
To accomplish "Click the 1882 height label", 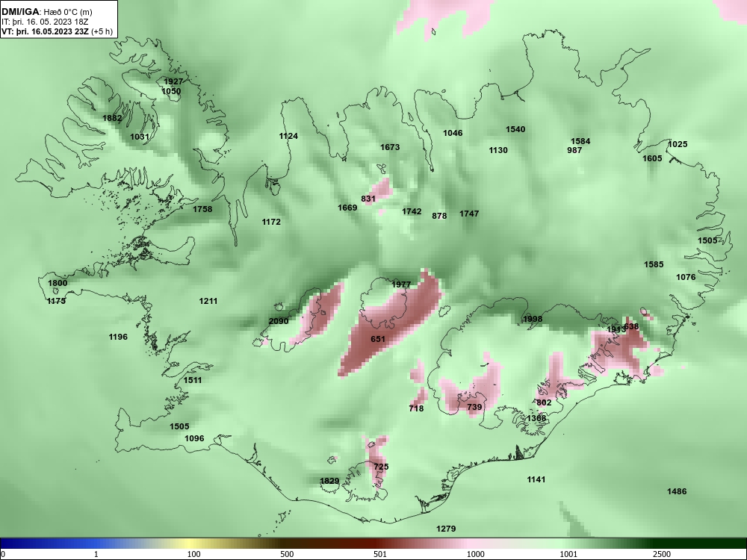I will [x=112, y=118].
